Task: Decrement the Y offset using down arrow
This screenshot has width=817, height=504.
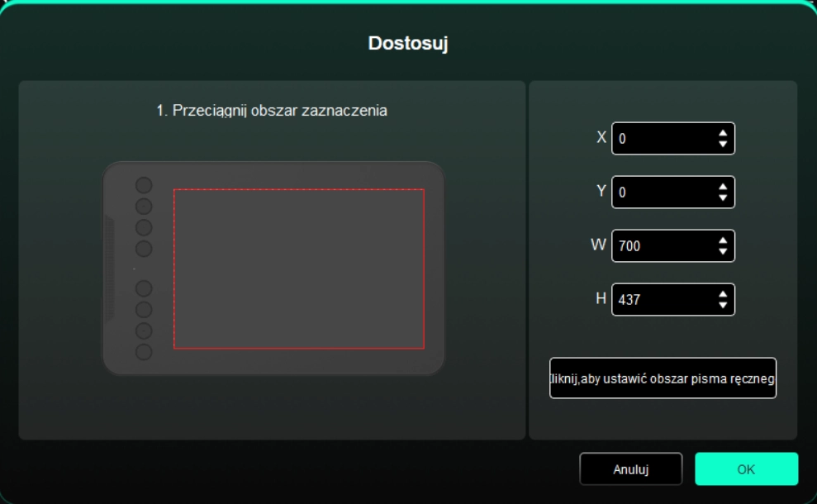Action: [723, 197]
